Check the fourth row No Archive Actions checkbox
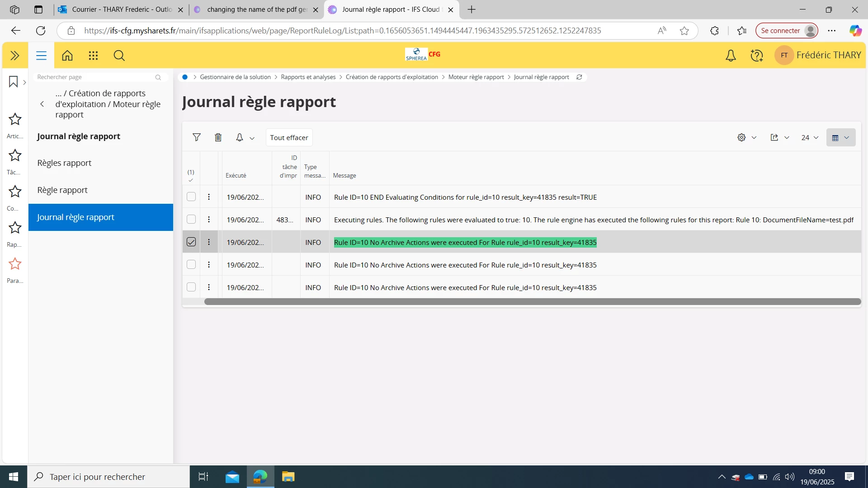 coord(191,265)
